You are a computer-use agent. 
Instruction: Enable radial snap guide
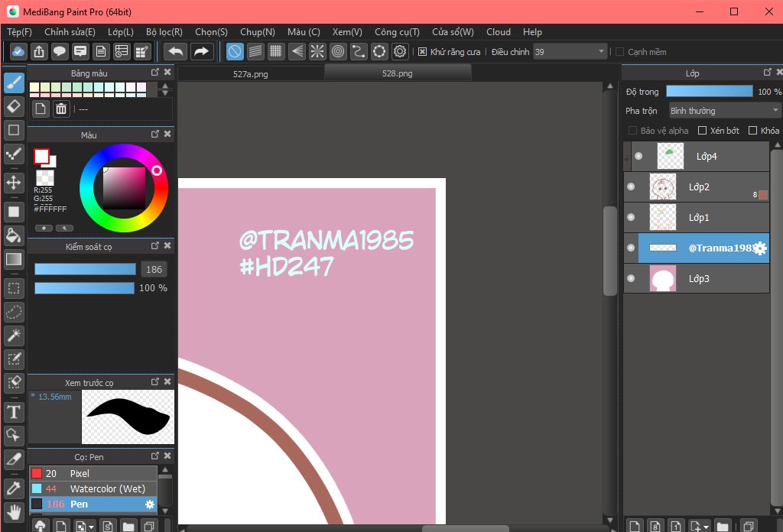[x=317, y=51]
